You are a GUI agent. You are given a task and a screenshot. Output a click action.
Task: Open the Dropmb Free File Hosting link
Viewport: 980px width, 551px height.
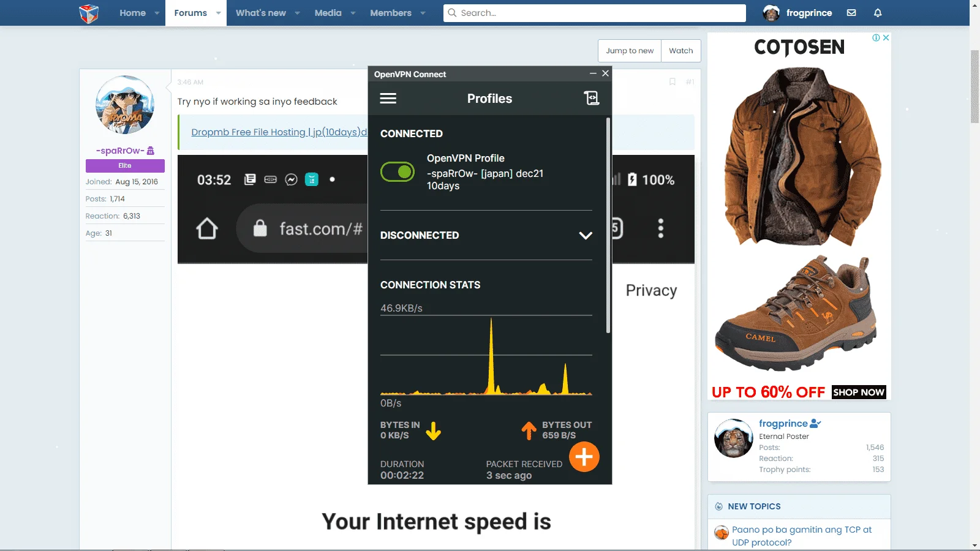point(279,132)
